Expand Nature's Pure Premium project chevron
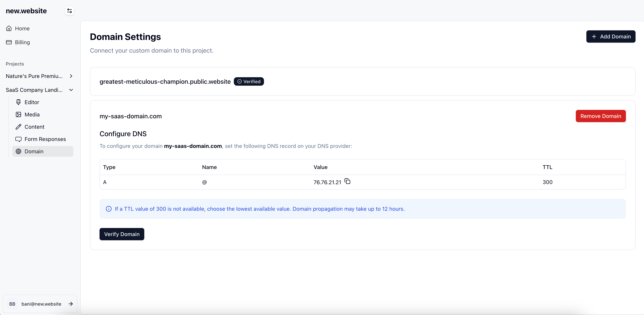644x315 pixels. pos(71,76)
